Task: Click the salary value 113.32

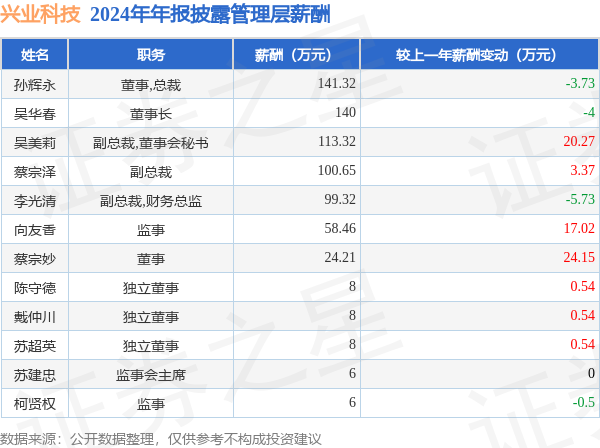Action: (337, 141)
